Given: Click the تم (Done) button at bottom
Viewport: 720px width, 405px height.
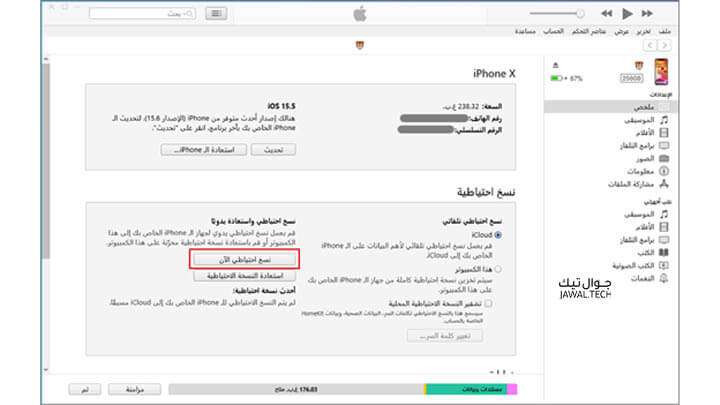Looking at the screenshot, I should (84, 389).
